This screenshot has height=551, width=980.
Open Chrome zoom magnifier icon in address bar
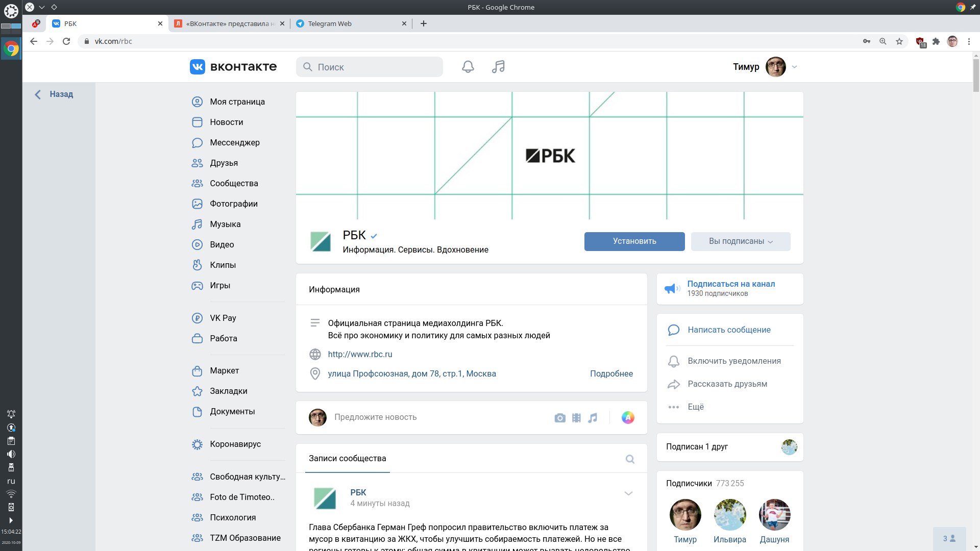(x=883, y=41)
